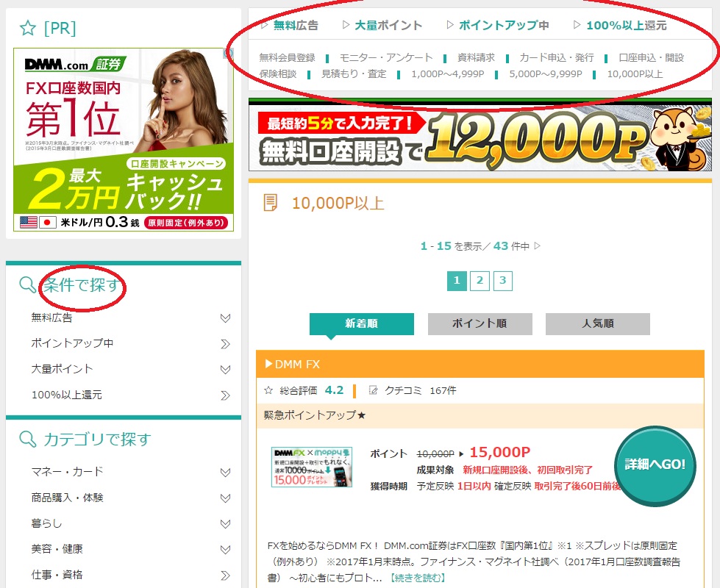Click the 12,000P 無料口座開設 banner
The height and width of the screenshot is (588, 720).
[x=480, y=136]
